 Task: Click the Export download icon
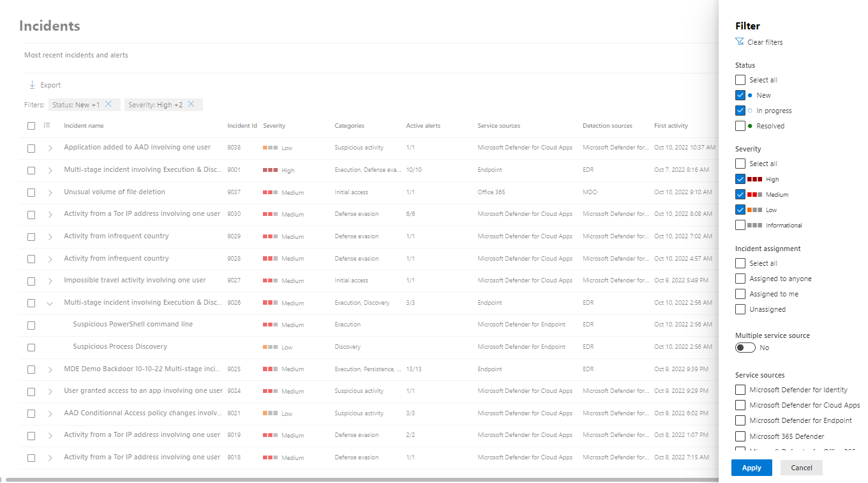click(x=32, y=85)
